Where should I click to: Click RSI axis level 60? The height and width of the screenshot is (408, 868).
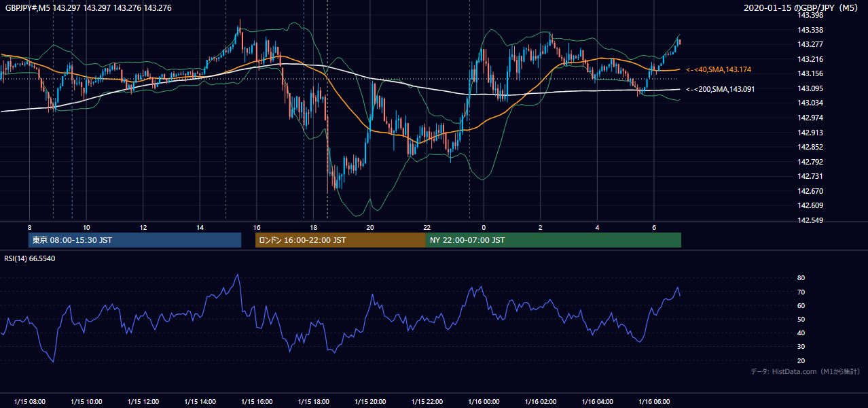(x=801, y=305)
